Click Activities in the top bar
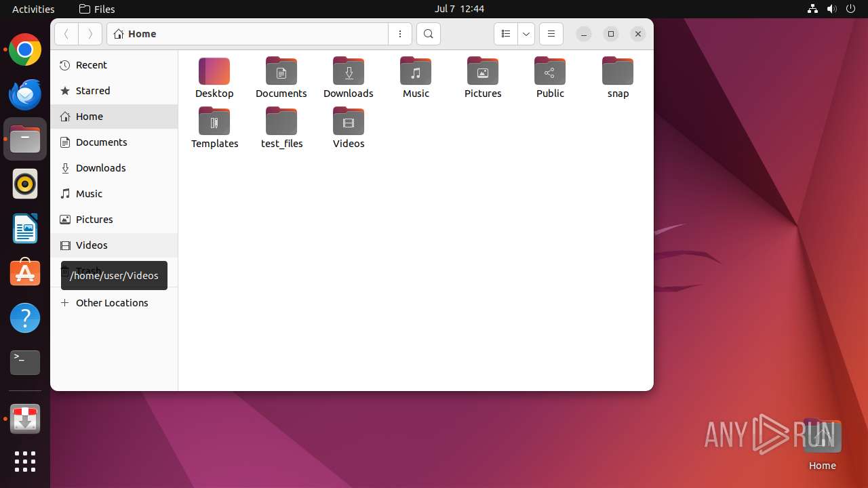The width and height of the screenshot is (868, 488). point(33,9)
